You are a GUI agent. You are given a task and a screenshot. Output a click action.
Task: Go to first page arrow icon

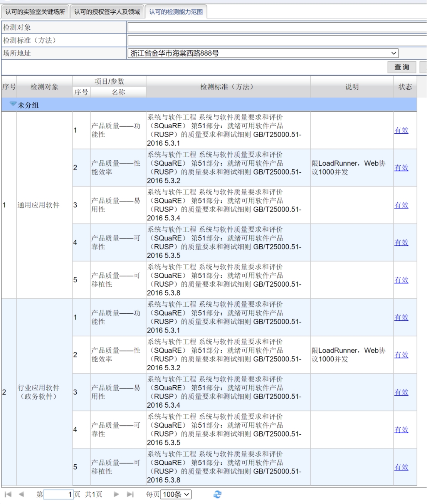(8, 494)
